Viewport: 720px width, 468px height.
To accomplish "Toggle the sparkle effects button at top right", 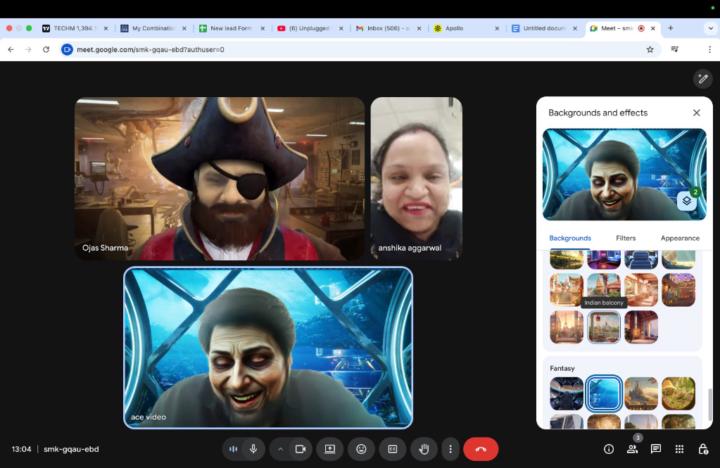I will 702,78.
